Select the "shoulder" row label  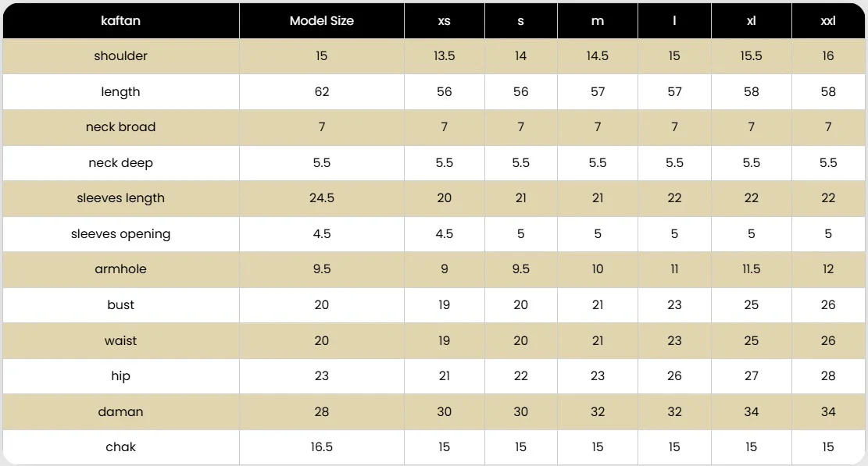[121, 56]
